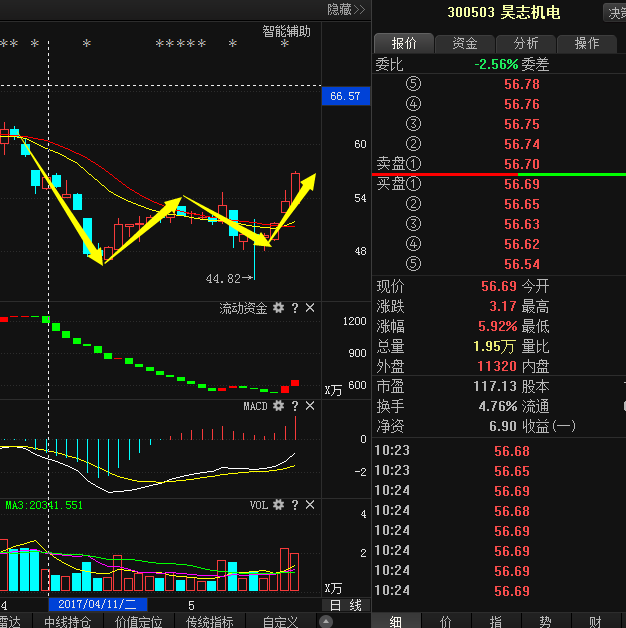Click the 委比 value -2.56%
The image size is (626, 628).
pos(496,64)
